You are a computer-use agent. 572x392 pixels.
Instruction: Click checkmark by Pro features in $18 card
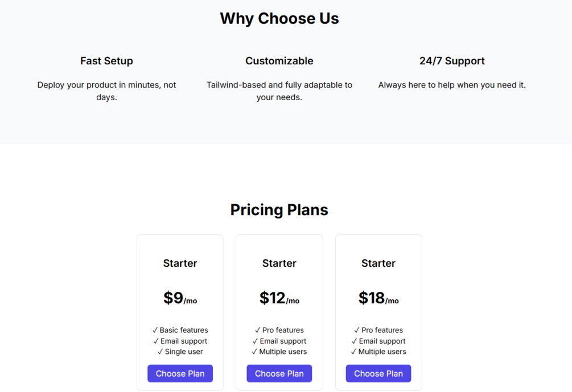357,330
